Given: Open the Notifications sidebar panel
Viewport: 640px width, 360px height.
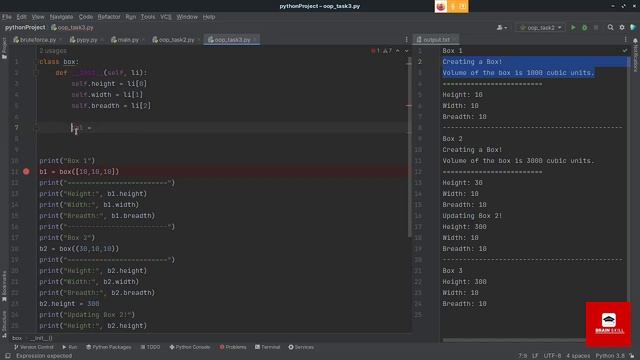Looking at the screenshot, I should (636, 55).
